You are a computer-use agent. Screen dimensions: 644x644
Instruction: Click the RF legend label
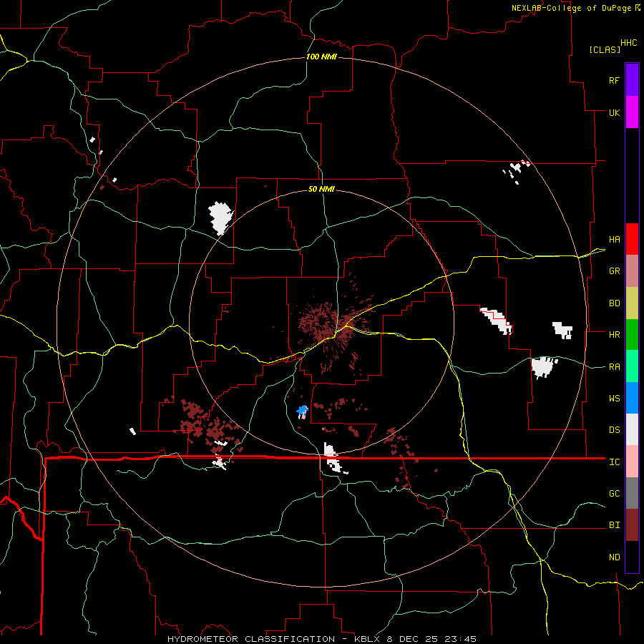point(615,80)
